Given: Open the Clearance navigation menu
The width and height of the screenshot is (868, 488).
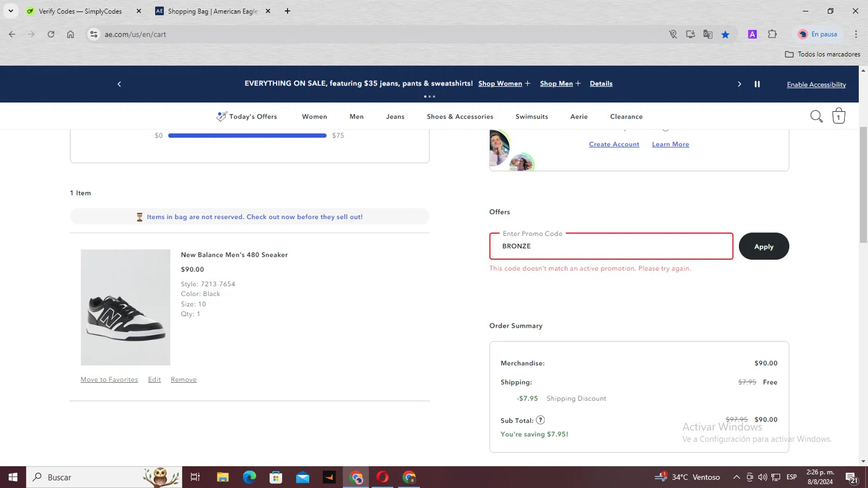Looking at the screenshot, I should (626, 117).
